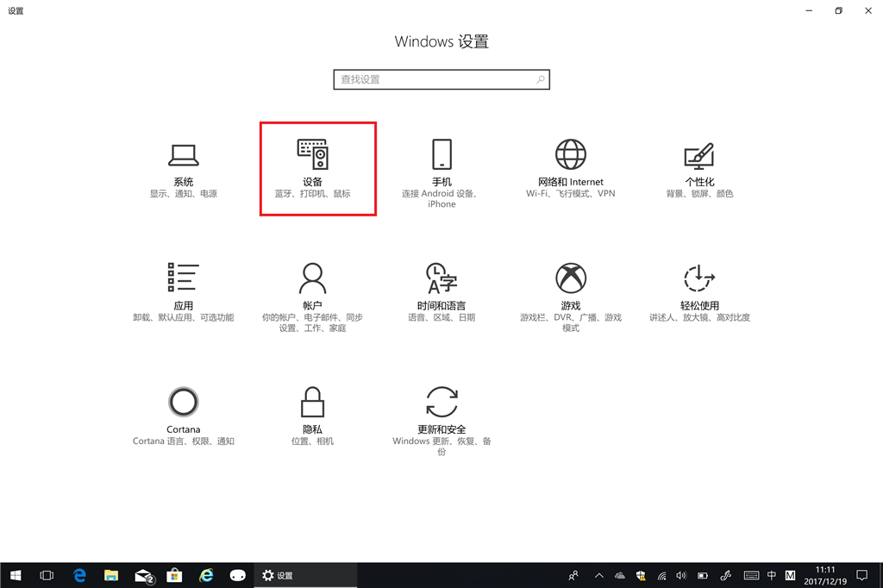Open the Action Center notifications
This screenshot has height=588, width=883.
[861, 575]
